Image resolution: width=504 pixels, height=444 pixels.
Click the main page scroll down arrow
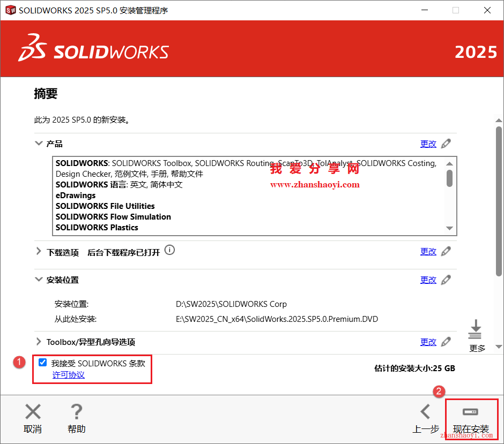(x=499, y=347)
